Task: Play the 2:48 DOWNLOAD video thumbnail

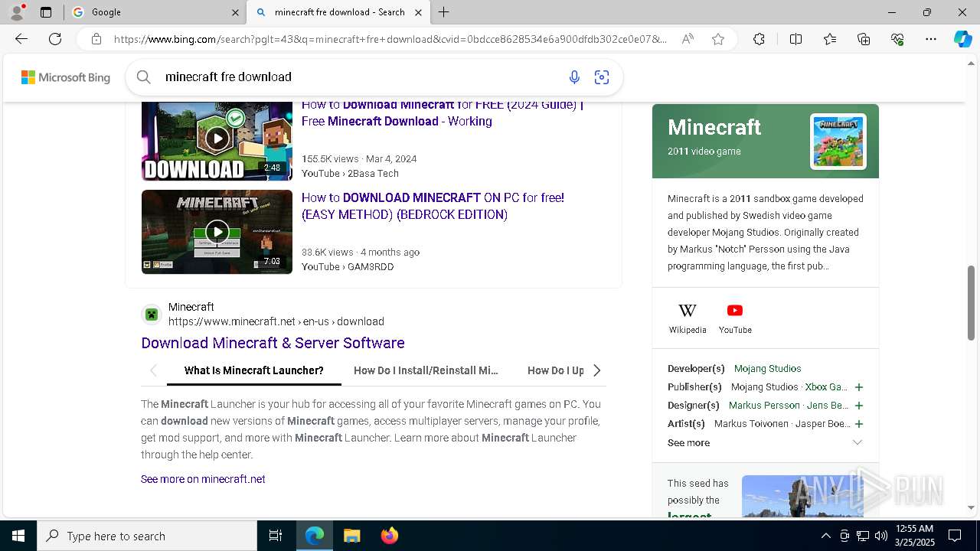Action: pos(217,141)
